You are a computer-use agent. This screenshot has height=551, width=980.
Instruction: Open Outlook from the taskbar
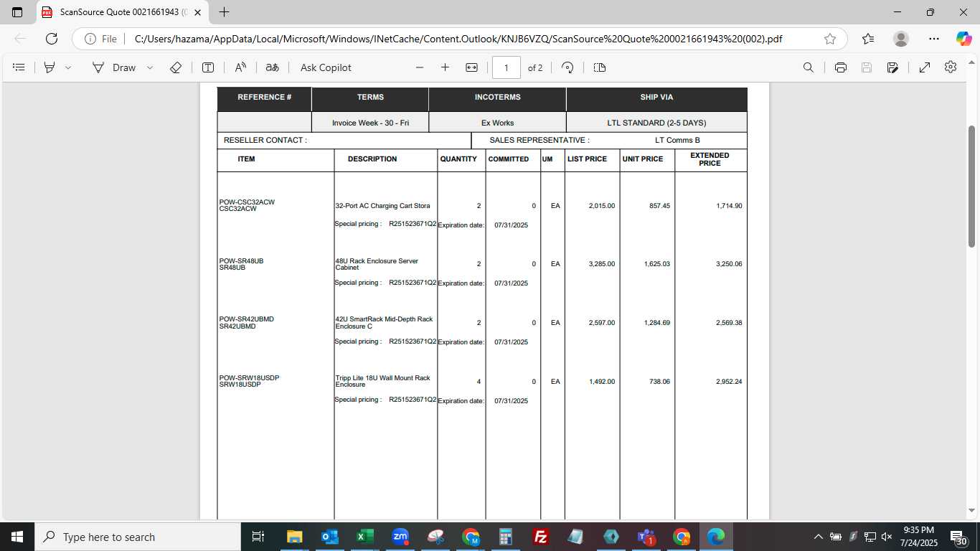pyautogui.click(x=329, y=537)
